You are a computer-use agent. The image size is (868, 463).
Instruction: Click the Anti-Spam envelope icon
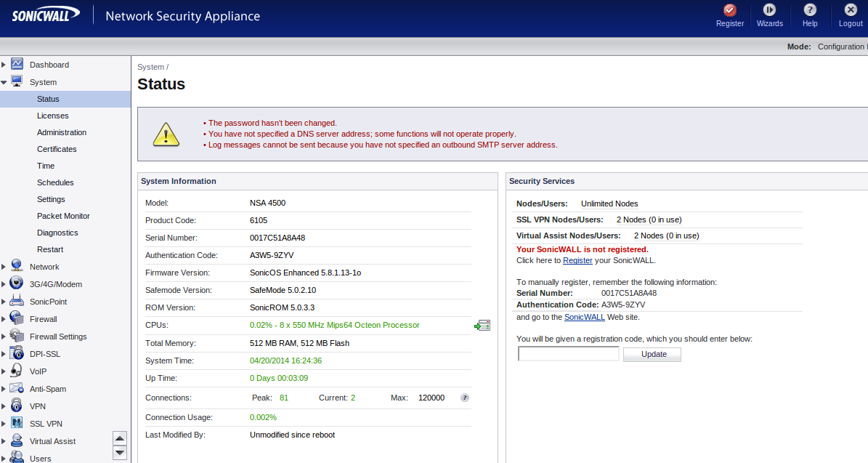click(x=17, y=388)
